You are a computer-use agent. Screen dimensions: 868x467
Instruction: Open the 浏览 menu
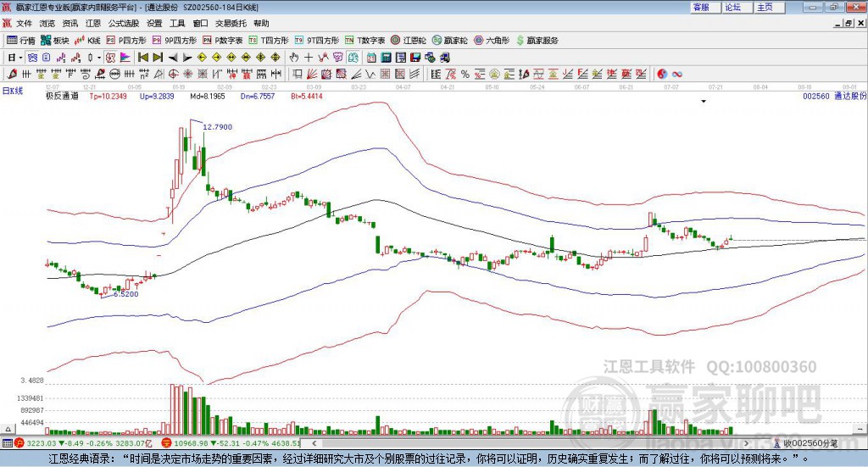pos(47,23)
